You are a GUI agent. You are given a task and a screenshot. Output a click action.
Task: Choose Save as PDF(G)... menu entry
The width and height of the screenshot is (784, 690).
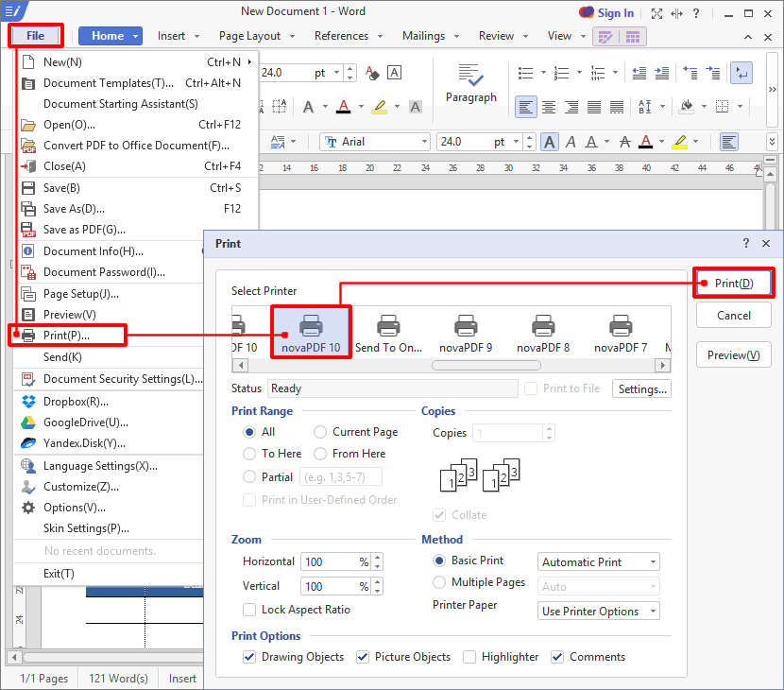(84, 230)
